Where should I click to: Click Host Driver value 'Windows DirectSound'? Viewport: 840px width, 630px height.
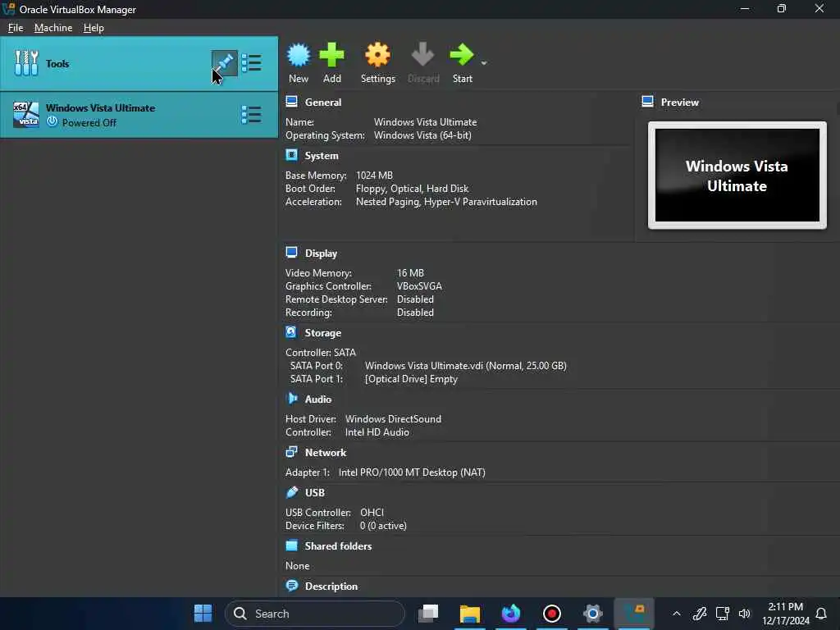[x=393, y=419]
